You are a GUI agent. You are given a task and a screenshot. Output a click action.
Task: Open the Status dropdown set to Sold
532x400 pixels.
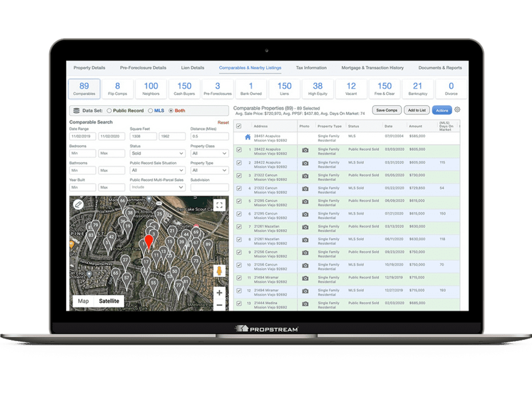tap(157, 154)
